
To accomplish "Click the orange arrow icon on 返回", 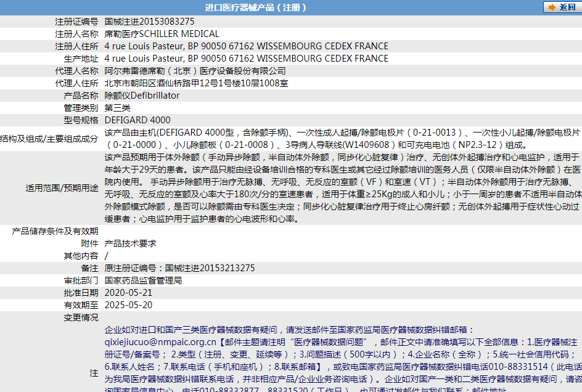I will (x=552, y=7).
